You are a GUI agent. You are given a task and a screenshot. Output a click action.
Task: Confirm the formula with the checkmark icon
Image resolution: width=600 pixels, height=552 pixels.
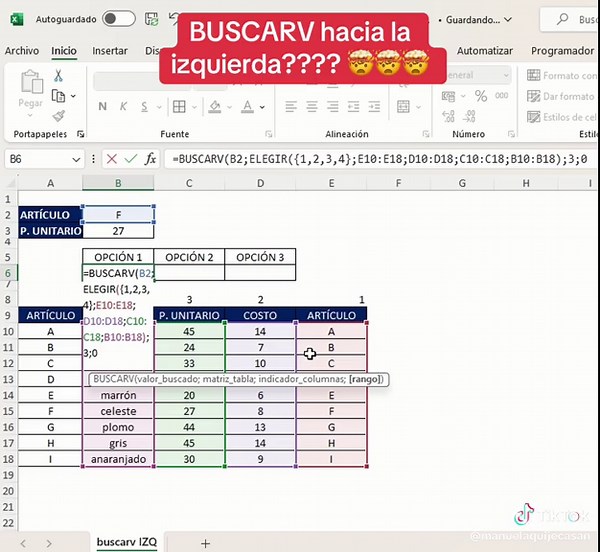pos(131,159)
